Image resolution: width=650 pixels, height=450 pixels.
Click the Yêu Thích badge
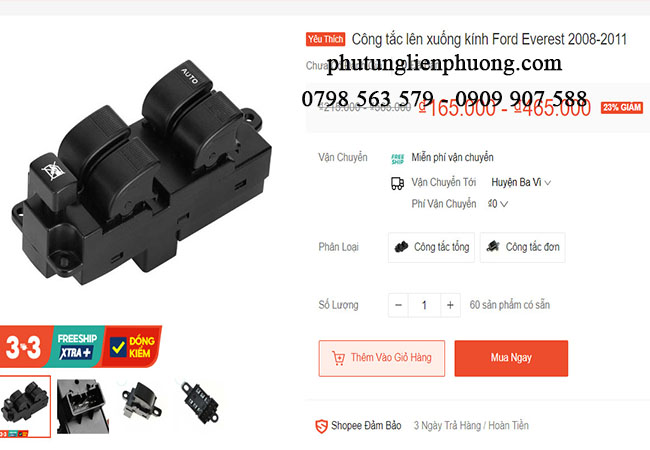click(326, 39)
